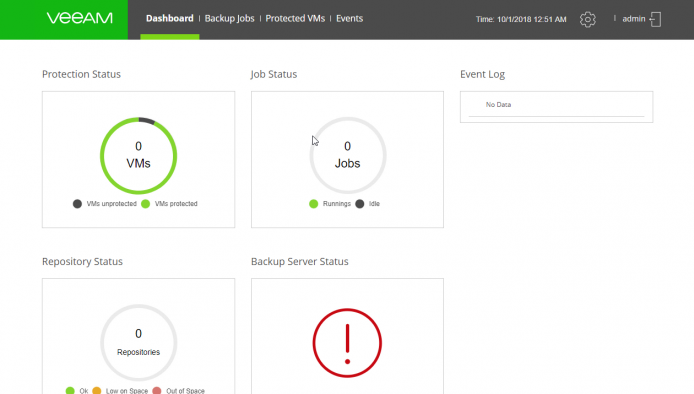Screen dimensions: 694x394
Task: Click the Out of Space legend label
Action: pos(185,391)
